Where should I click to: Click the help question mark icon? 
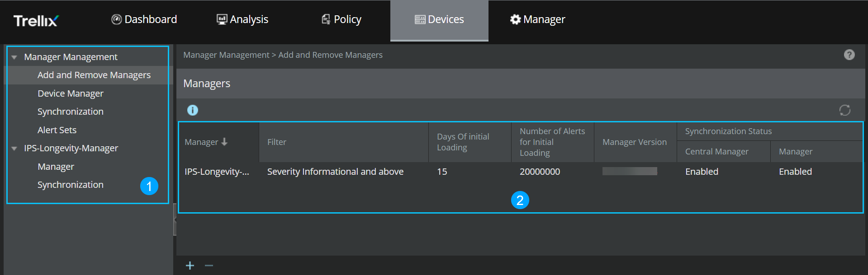[849, 55]
